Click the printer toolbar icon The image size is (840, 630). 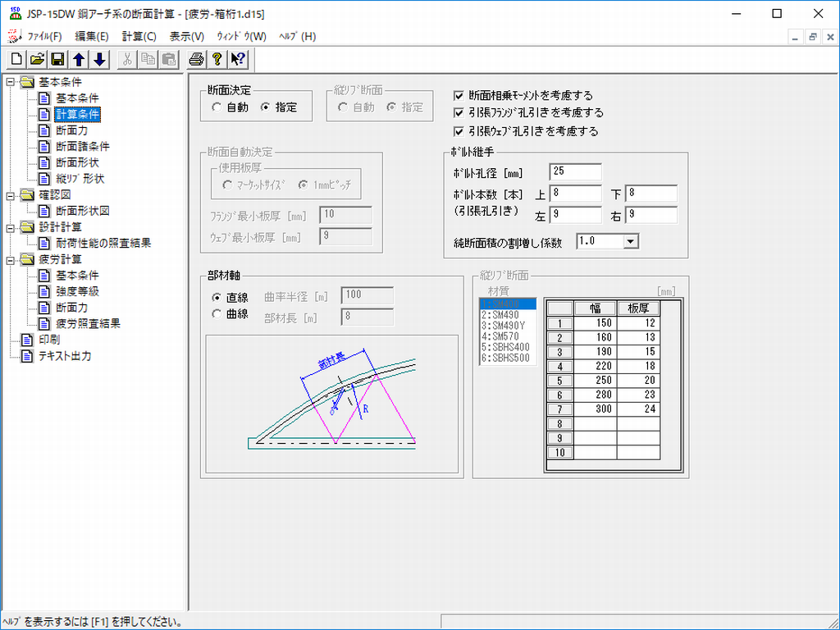pyautogui.click(x=196, y=59)
